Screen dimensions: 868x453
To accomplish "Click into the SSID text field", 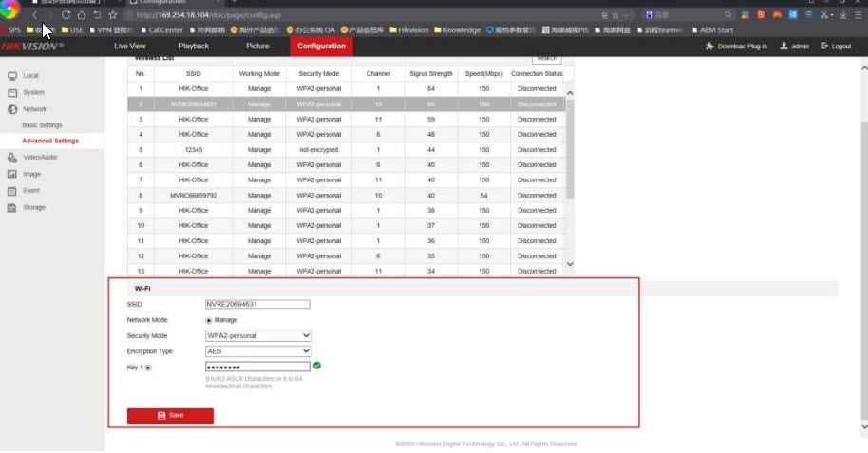I will 257,305.
